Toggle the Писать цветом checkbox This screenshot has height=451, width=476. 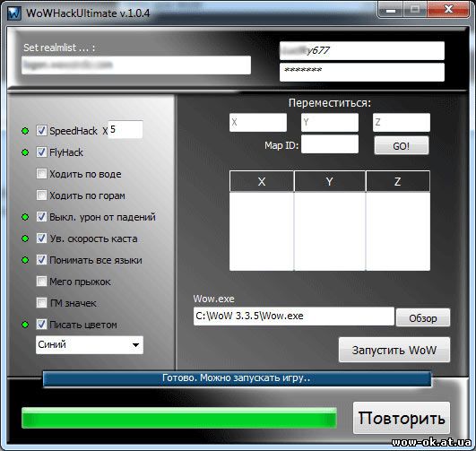41,325
